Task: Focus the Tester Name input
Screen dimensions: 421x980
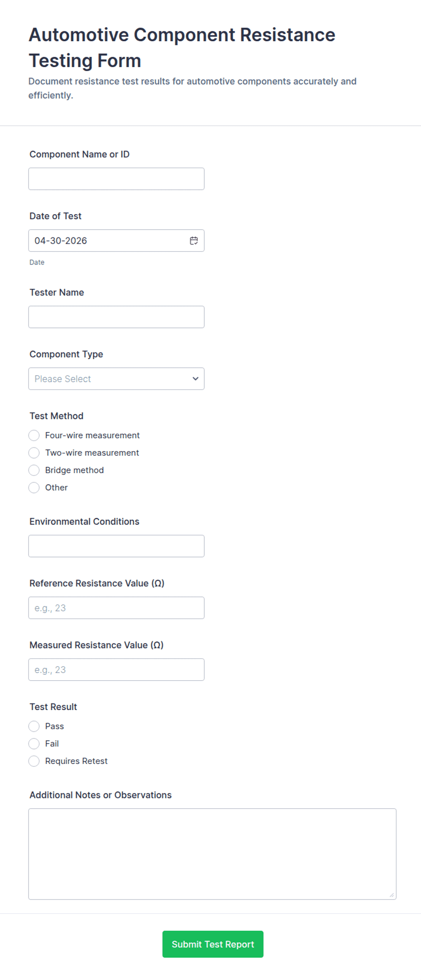Action: 116,317
